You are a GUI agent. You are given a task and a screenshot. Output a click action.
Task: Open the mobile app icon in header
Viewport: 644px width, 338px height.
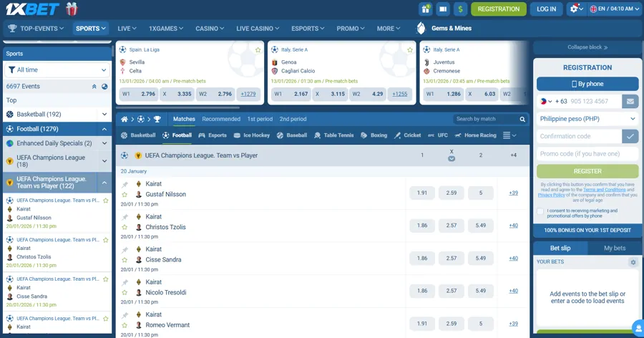443,9
